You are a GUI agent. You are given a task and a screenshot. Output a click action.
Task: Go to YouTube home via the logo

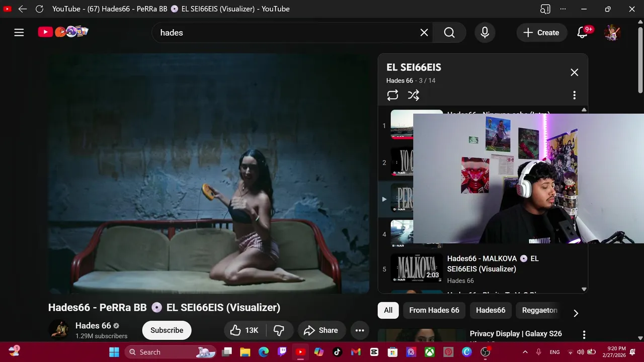click(x=63, y=32)
